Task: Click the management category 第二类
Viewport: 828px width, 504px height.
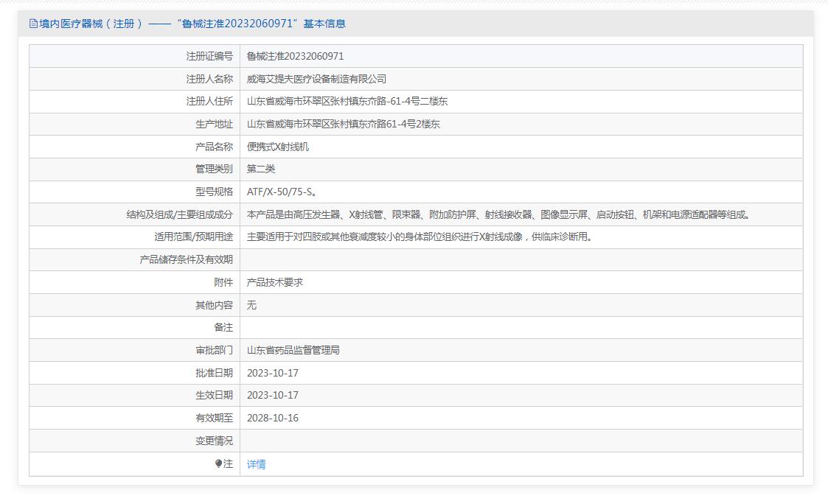Action: pyautogui.click(x=261, y=169)
